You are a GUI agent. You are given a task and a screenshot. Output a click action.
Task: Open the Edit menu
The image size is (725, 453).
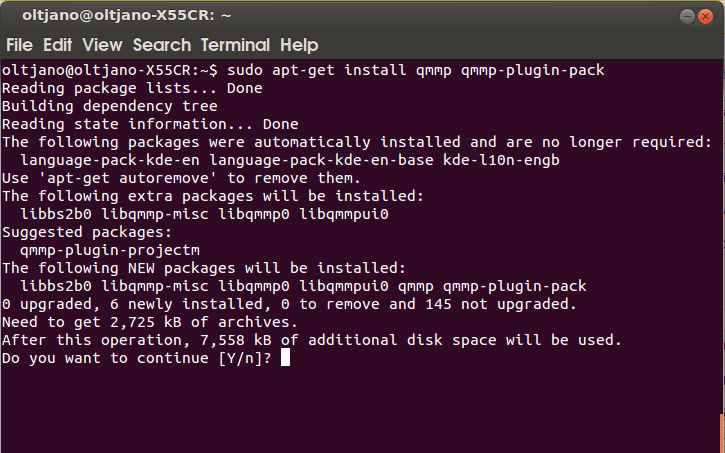point(57,45)
